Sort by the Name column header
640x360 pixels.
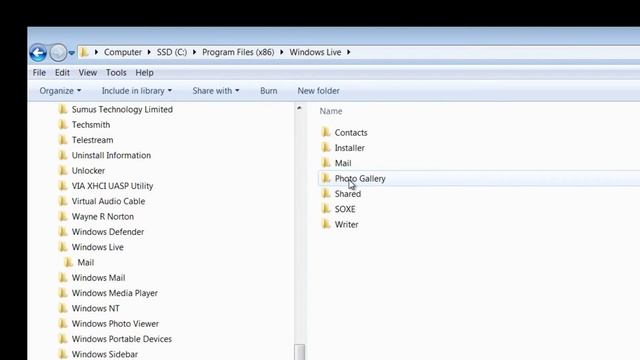(x=331, y=111)
